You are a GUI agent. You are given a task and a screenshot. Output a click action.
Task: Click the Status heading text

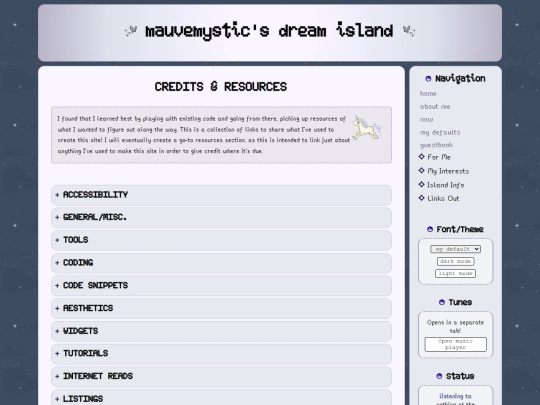coord(460,376)
